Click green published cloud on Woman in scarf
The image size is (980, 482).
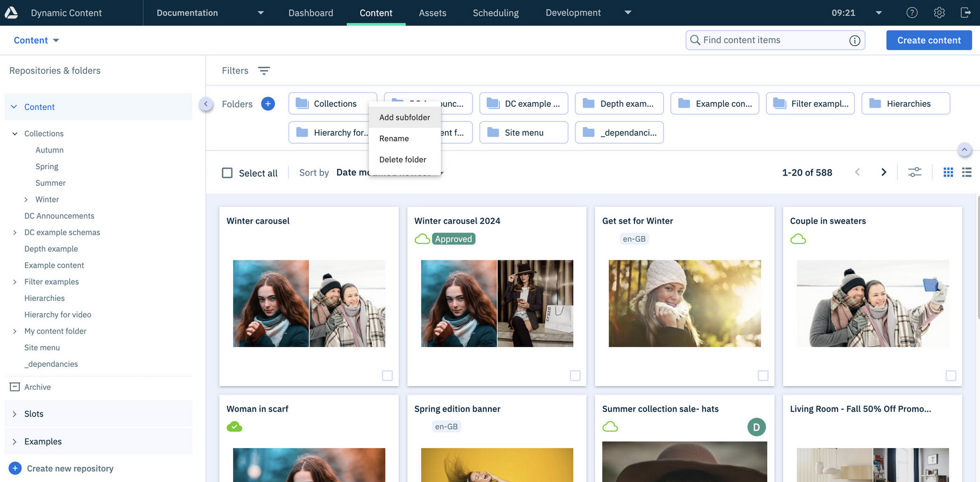point(235,427)
